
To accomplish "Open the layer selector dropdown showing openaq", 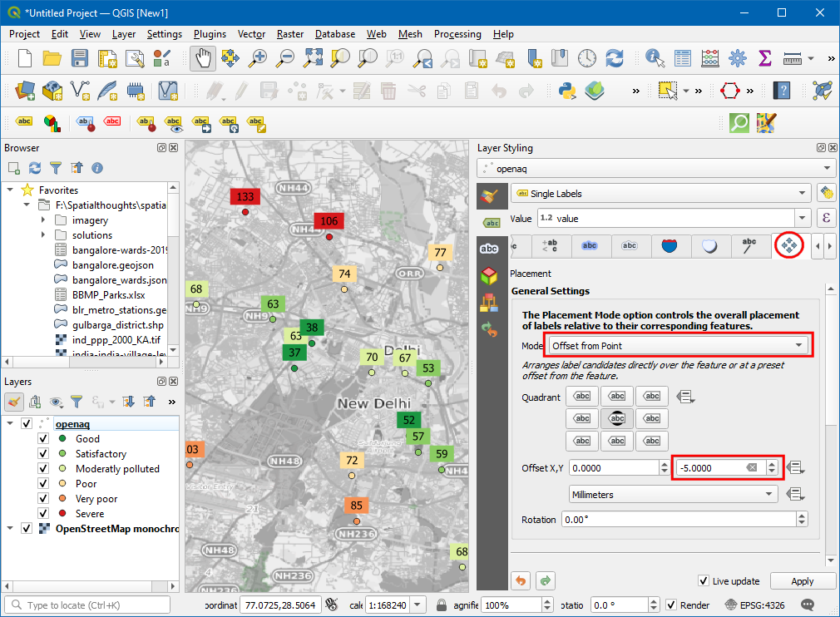I will (656, 169).
